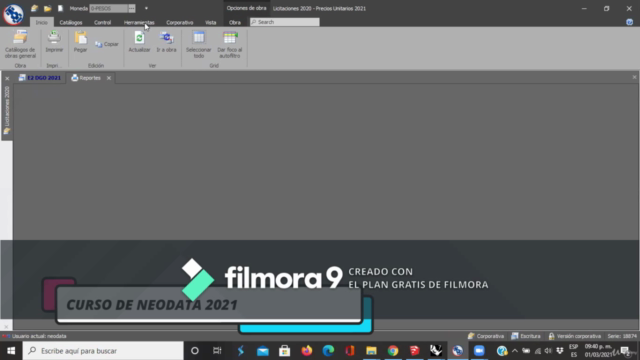Open the Catálogos ribbon tab
Screen dimensions: 640x360
[x=71, y=22]
